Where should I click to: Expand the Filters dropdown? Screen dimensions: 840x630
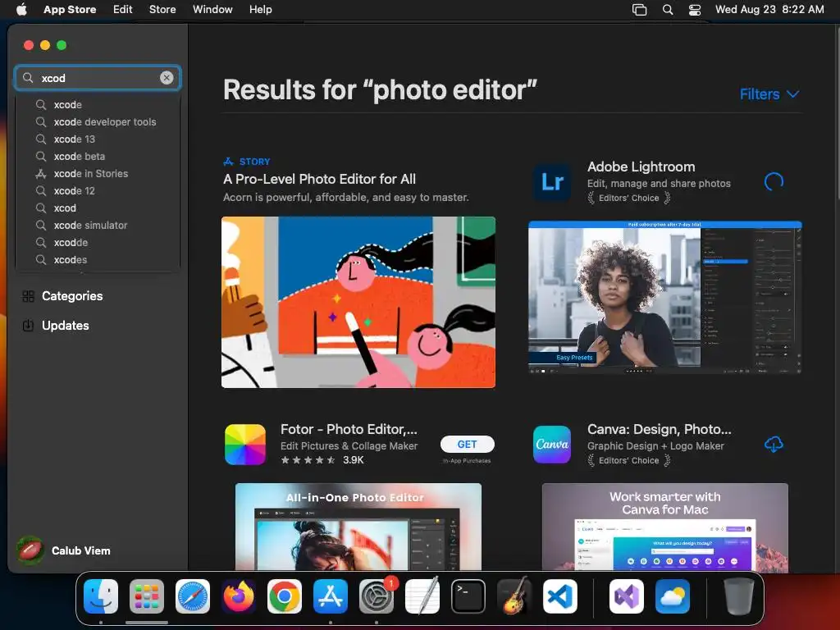(x=769, y=94)
